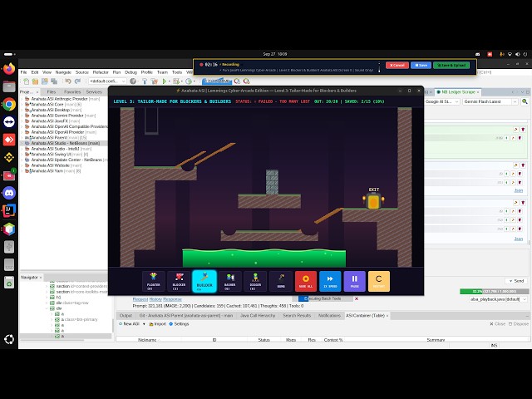The width and height of the screenshot is (532, 399).
Task: Click the Profile Project toolbar icon
Action: [x=189, y=81]
